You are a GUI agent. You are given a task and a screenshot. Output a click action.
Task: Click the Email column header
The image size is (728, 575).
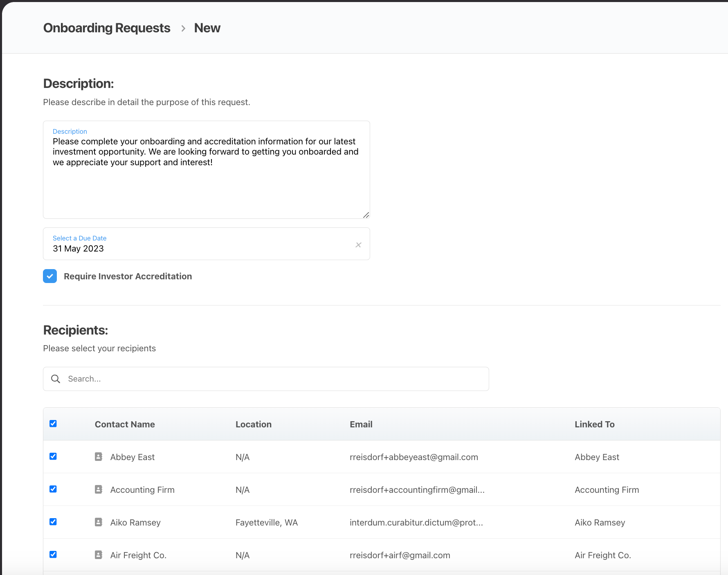(361, 424)
